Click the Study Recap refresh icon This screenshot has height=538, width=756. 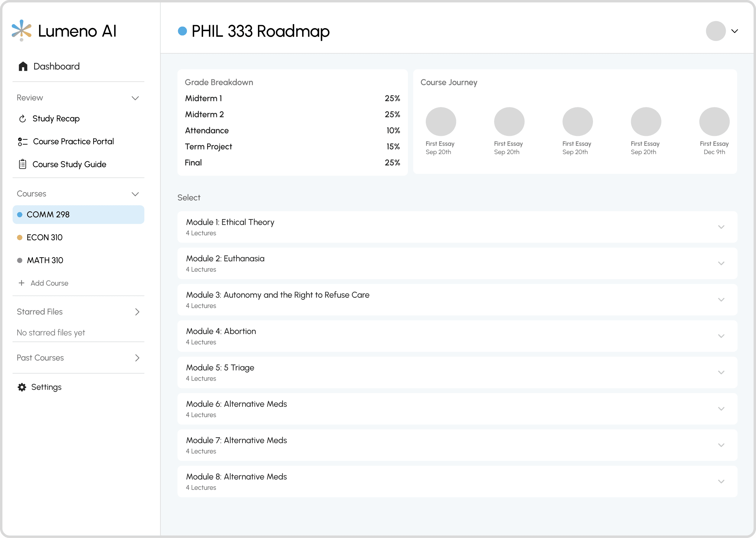click(22, 119)
